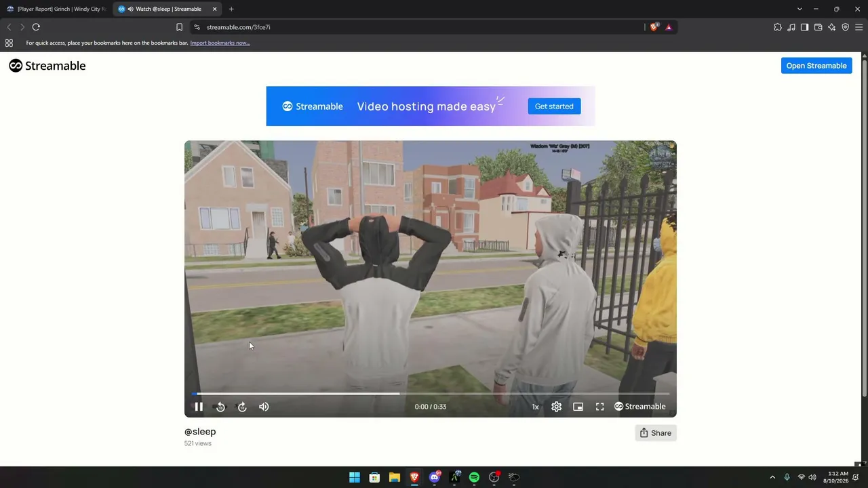Open the media playlist music icon
This screenshot has width=868, height=488.
pos(791,27)
